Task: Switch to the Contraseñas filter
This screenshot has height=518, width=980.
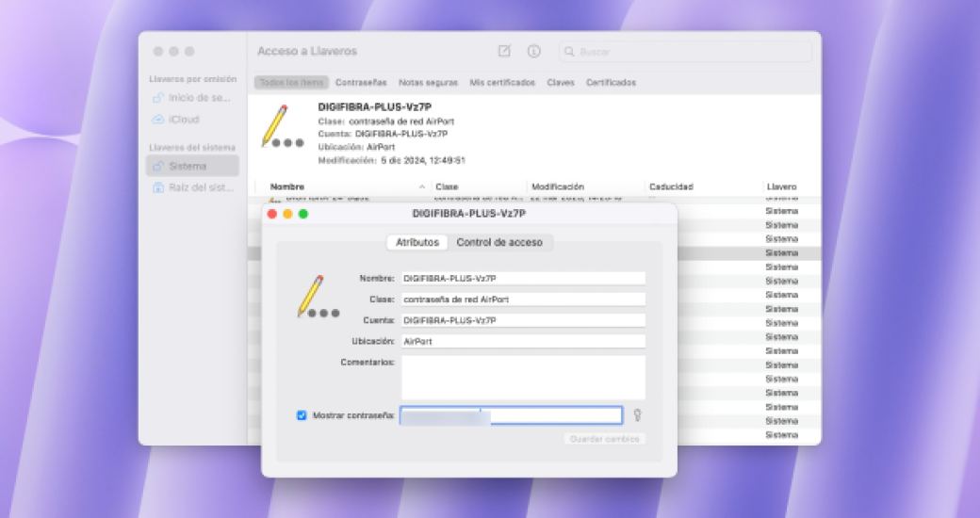Action: pyautogui.click(x=361, y=83)
